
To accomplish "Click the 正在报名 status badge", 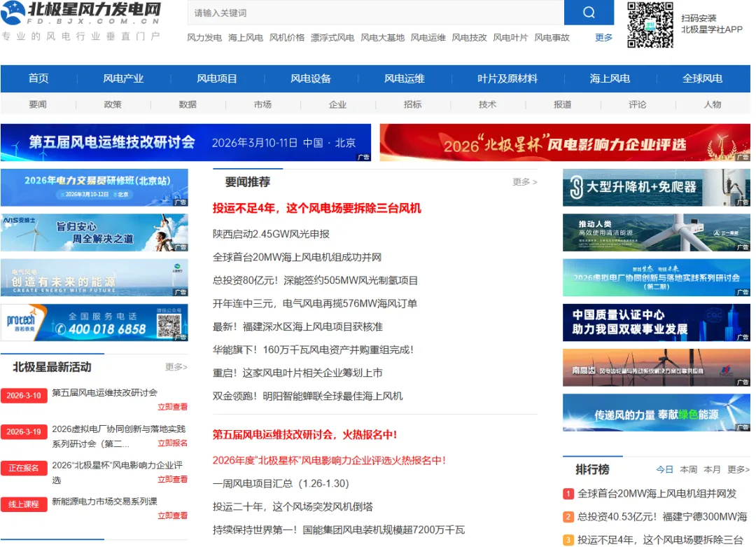I will [x=24, y=468].
